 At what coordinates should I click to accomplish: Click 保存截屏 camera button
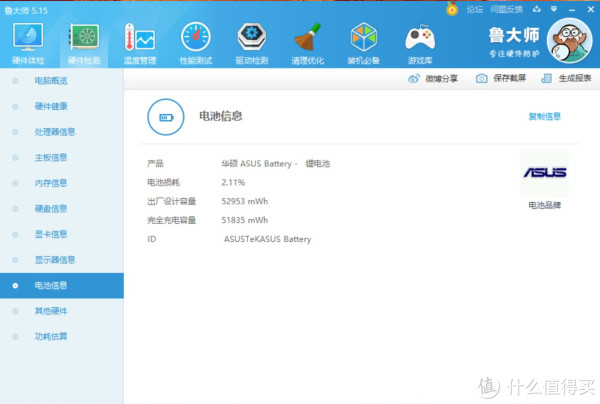tap(501, 78)
